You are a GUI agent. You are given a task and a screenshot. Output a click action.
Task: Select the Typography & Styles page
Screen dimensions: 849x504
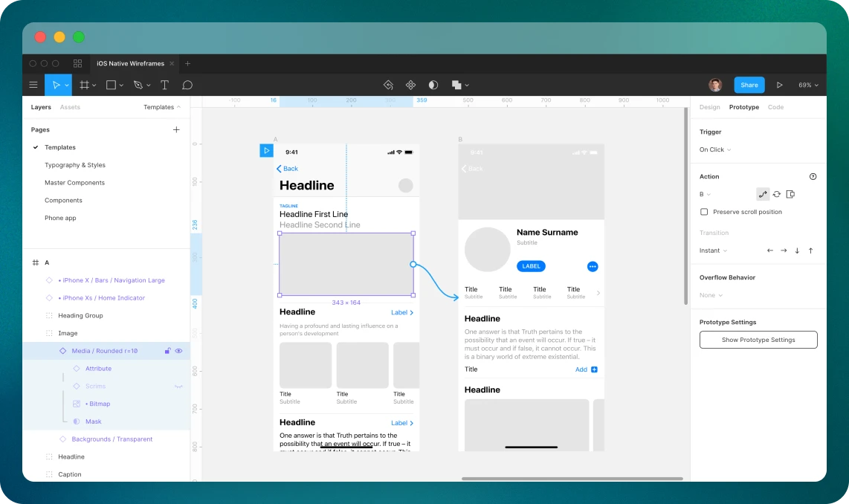pyautogui.click(x=75, y=165)
